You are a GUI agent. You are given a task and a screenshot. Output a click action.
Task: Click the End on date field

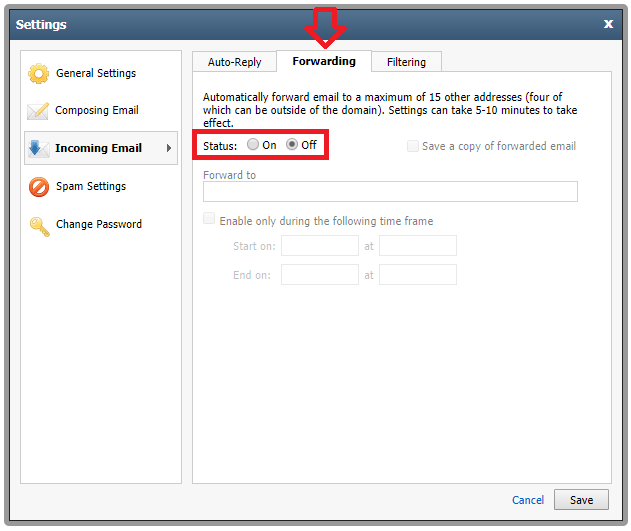click(320, 275)
